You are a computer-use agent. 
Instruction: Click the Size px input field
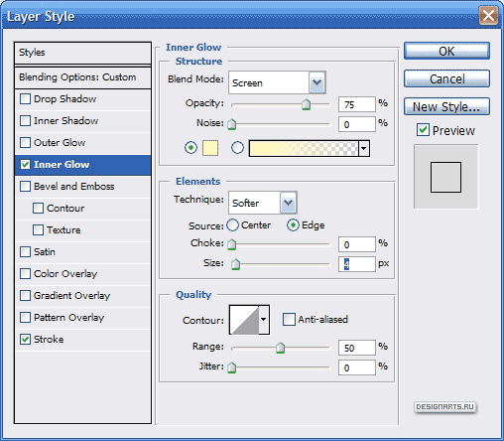point(357,264)
